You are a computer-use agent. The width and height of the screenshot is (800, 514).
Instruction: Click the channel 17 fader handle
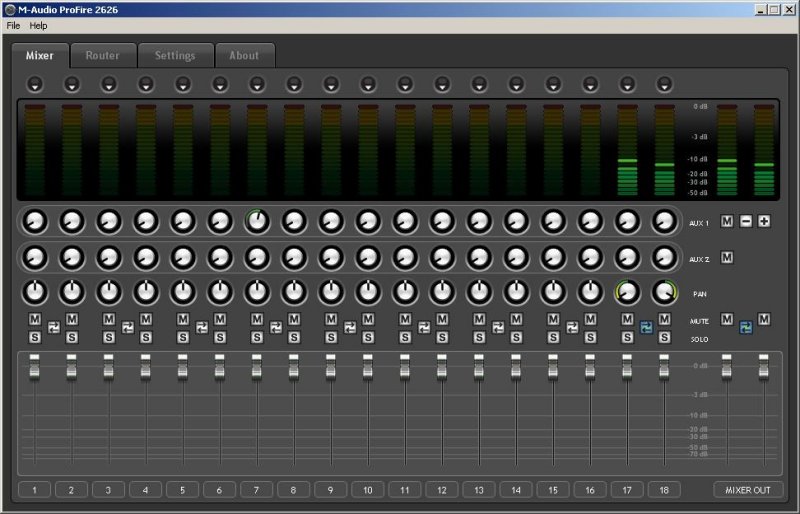[627, 366]
